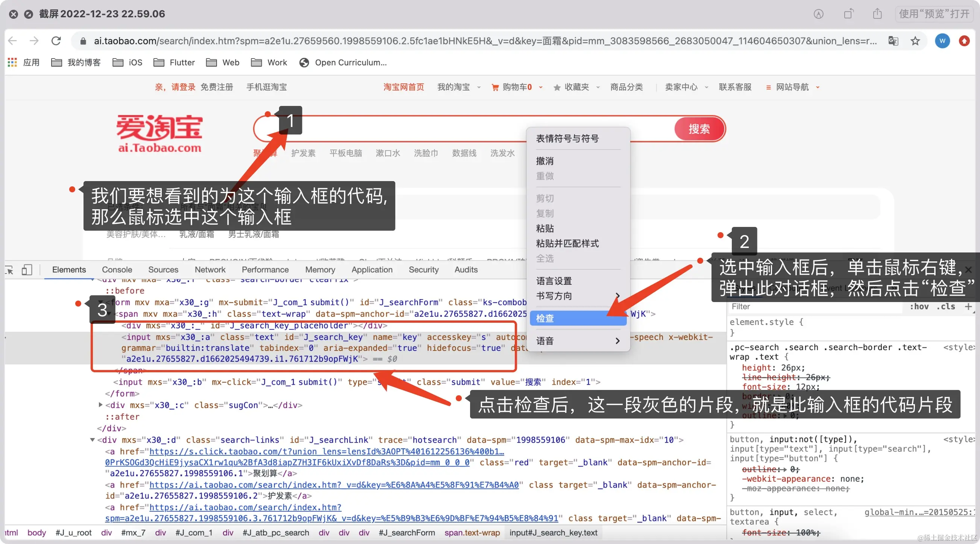Toggle the .cls class editor option
This screenshot has height=544, width=980.
pos(946,307)
